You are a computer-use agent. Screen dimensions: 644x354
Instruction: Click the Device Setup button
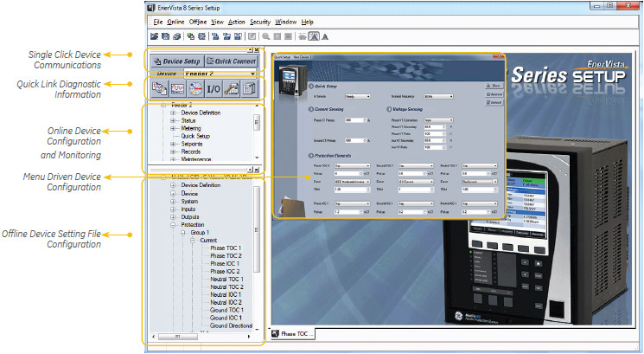pyautogui.click(x=176, y=61)
